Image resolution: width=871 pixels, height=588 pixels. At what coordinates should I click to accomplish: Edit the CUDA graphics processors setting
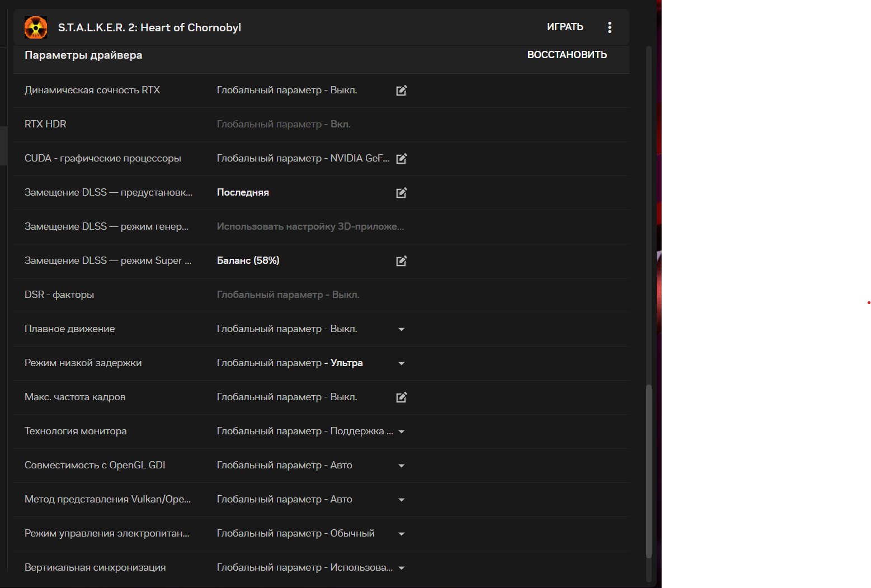pyautogui.click(x=401, y=159)
